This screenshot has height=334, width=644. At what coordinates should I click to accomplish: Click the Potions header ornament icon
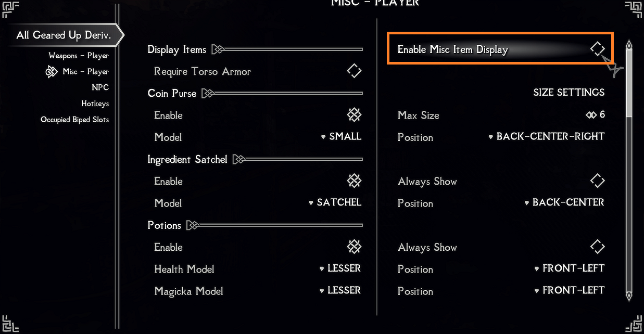(193, 225)
